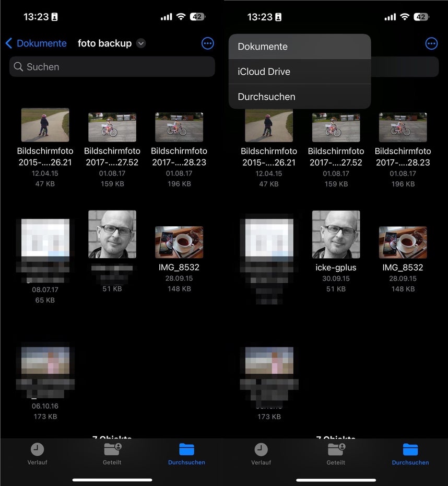Select the Verlauf clock icon
The width and height of the screenshot is (448, 486).
tap(37, 449)
